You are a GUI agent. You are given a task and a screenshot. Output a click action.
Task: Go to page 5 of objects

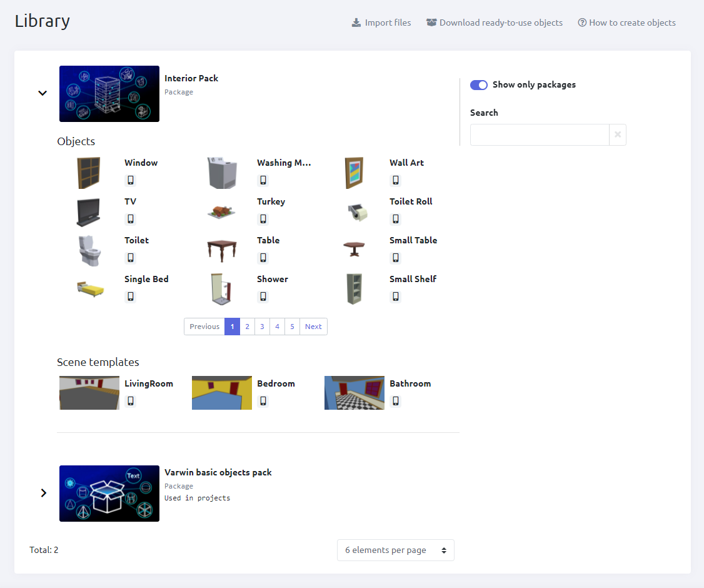(292, 327)
